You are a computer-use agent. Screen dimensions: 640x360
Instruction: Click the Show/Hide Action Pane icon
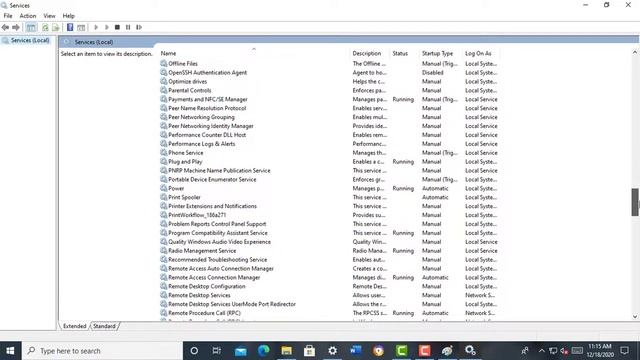point(81,27)
